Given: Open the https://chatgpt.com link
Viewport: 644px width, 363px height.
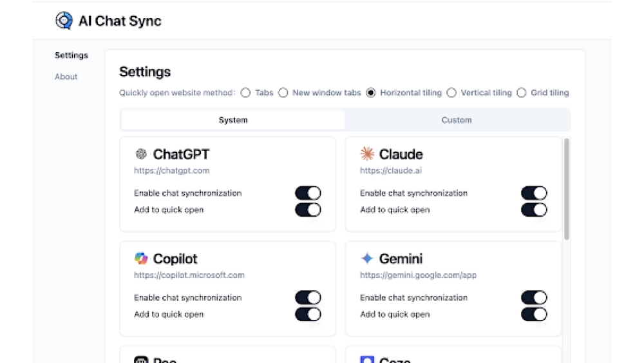Looking at the screenshot, I should pyautogui.click(x=172, y=171).
